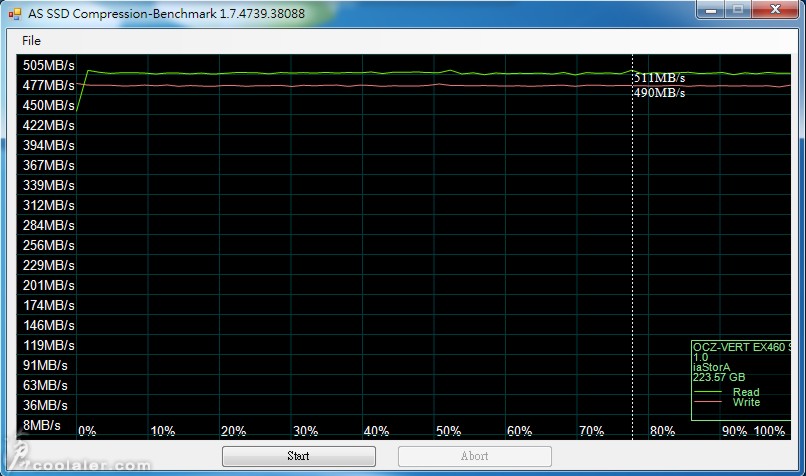
Task: Click the 70% compression axis label
Action: [x=591, y=431]
